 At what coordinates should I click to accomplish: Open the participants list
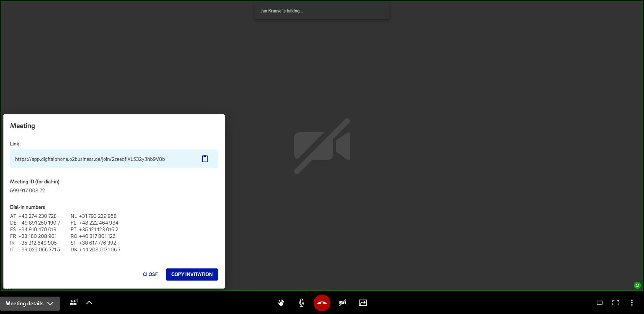[73, 302]
